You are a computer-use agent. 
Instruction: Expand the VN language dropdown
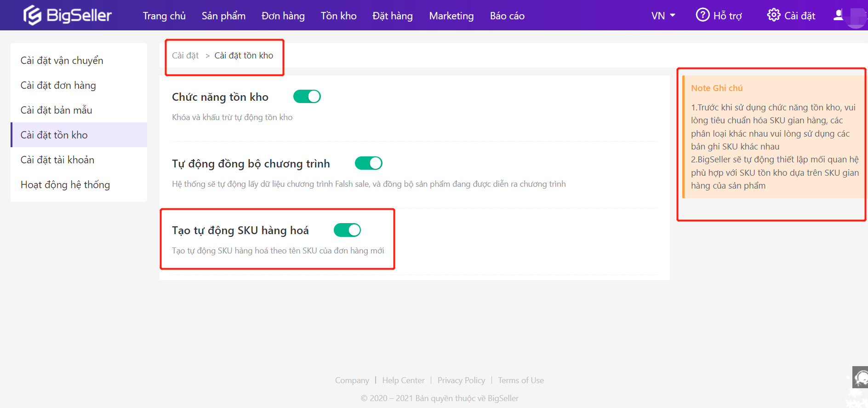coord(663,16)
